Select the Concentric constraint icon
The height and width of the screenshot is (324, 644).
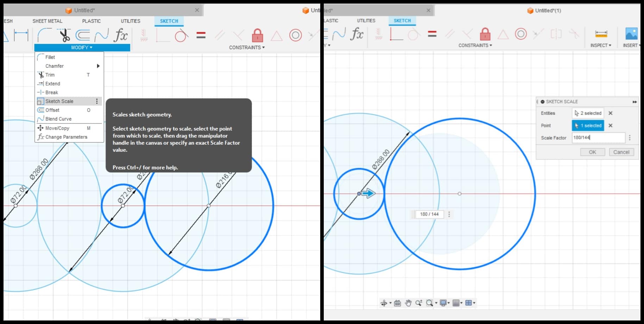coord(296,35)
